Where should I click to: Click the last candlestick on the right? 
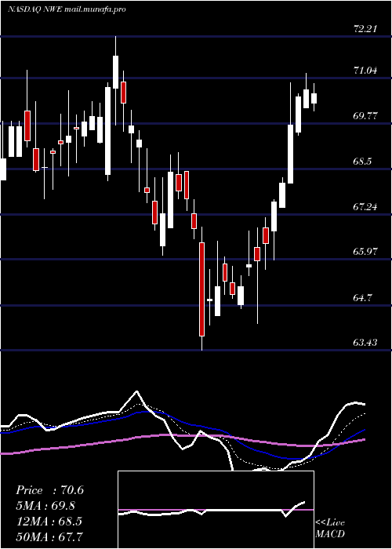[x=314, y=98]
